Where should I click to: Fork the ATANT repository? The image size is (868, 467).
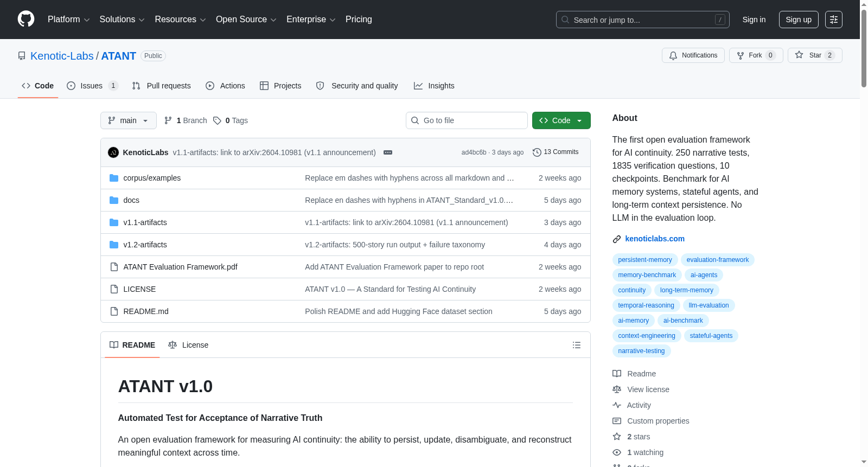click(756, 55)
